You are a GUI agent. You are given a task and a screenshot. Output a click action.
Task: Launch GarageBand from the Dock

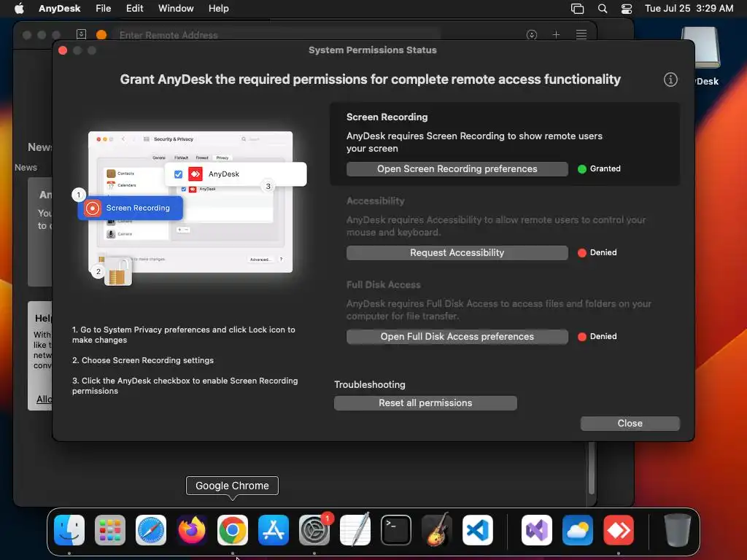click(x=437, y=530)
